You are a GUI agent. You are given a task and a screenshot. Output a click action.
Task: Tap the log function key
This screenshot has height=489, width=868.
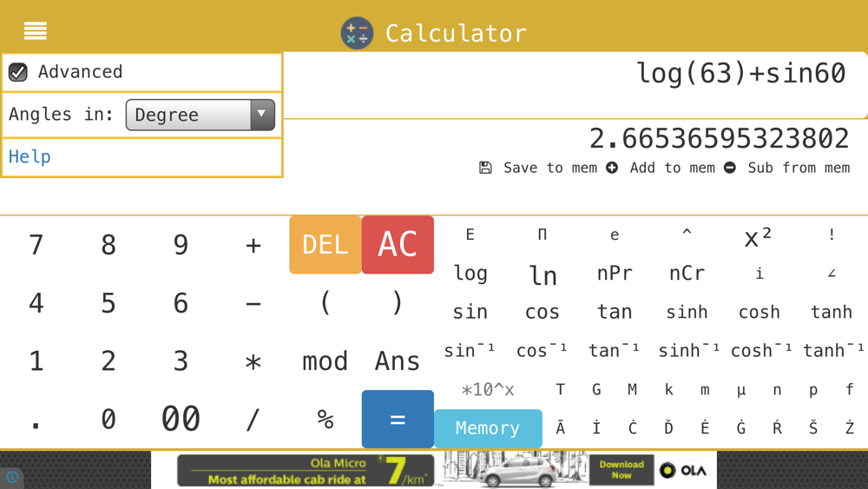click(470, 273)
